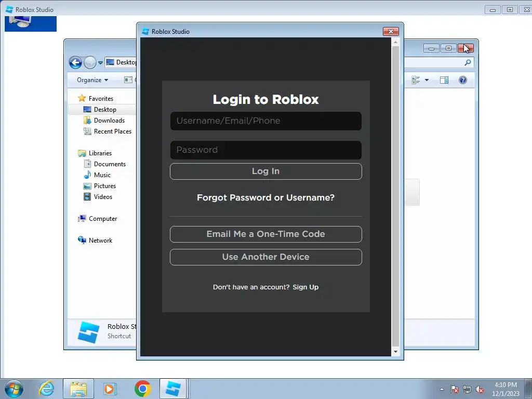Select Libraries in Explorer sidebar
532x399 pixels.
click(100, 153)
